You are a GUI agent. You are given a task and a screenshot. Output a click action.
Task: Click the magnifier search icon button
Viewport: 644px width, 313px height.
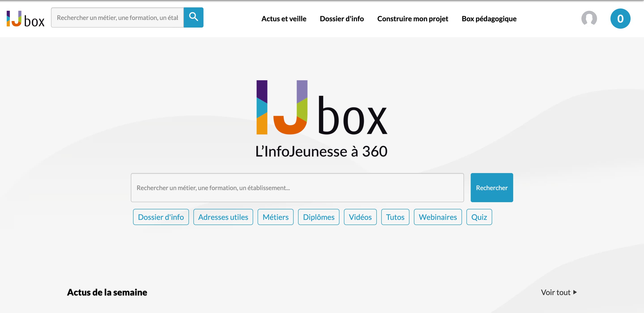click(193, 17)
